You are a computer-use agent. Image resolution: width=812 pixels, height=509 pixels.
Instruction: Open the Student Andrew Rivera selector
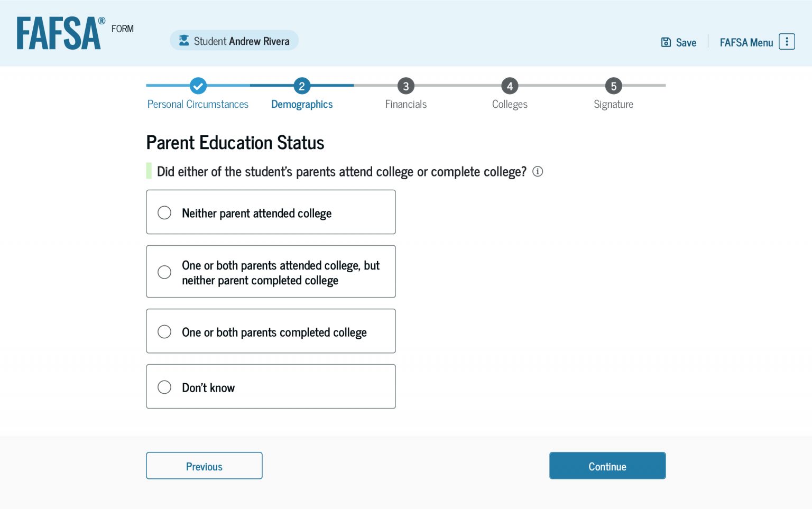coord(234,40)
